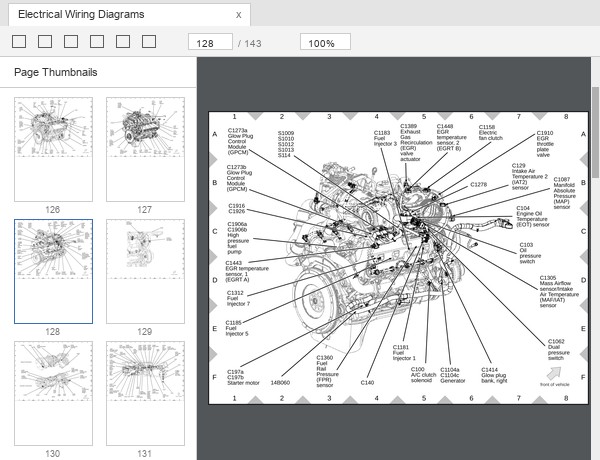Click the C1916 C1926 connector label
Screen dimensions: 600x460
[x=236, y=209]
